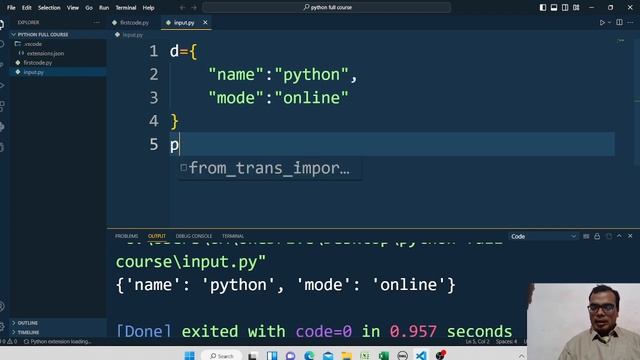Open Run and Debug in activity bar
The image size is (640, 360).
pyautogui.click(x=2, y=85)
